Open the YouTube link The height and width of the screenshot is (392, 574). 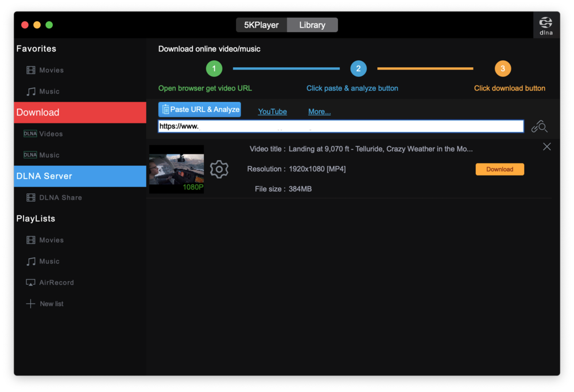point(272,111)
